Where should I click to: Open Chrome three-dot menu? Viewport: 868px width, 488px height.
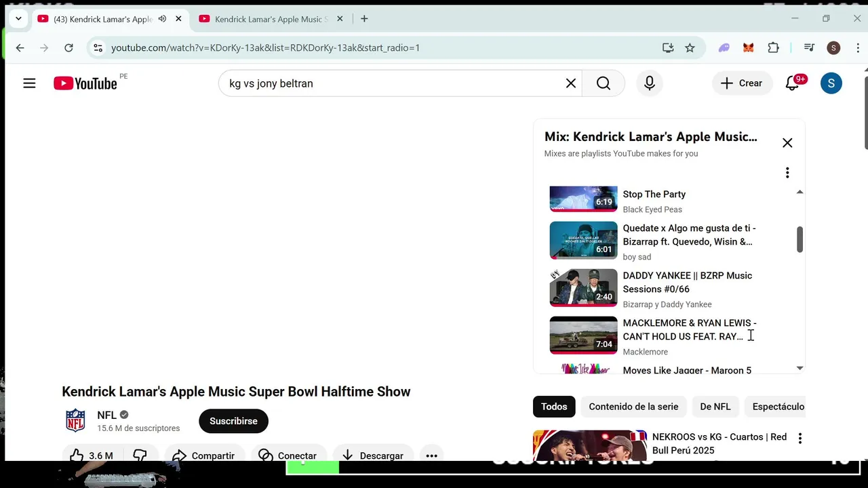858,47
